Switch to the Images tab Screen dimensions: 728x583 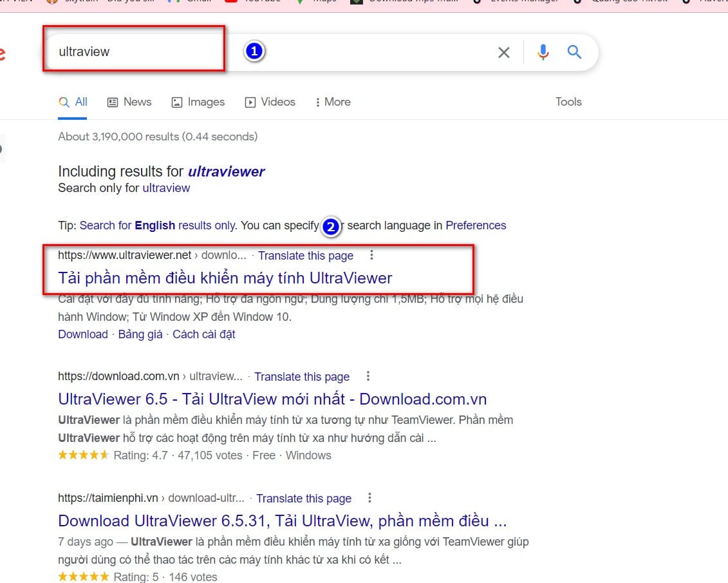click(198, 102)
